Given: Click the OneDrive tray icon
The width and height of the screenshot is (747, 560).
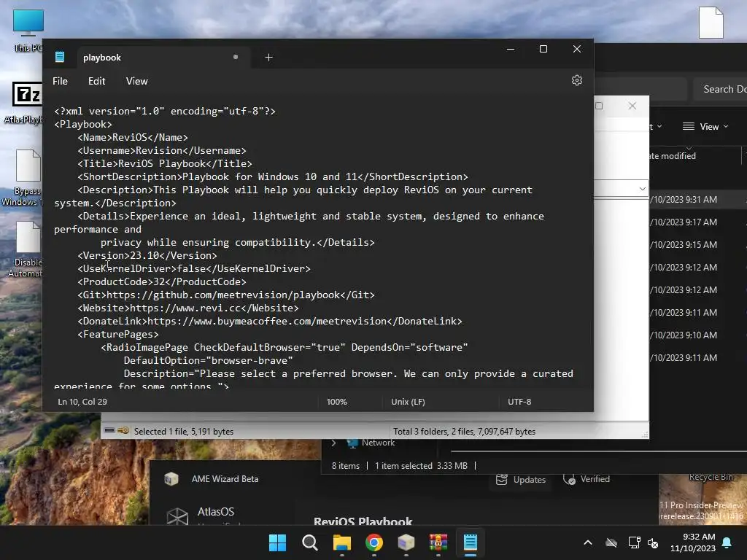Looking at the screenshot, I should (x=611, y=542).
